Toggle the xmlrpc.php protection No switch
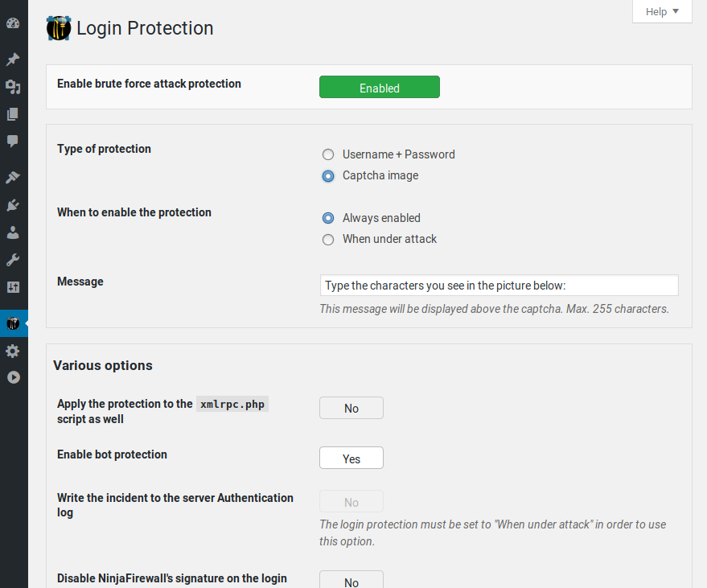Viewport: 707px width, 588px height. coord(351,408)
